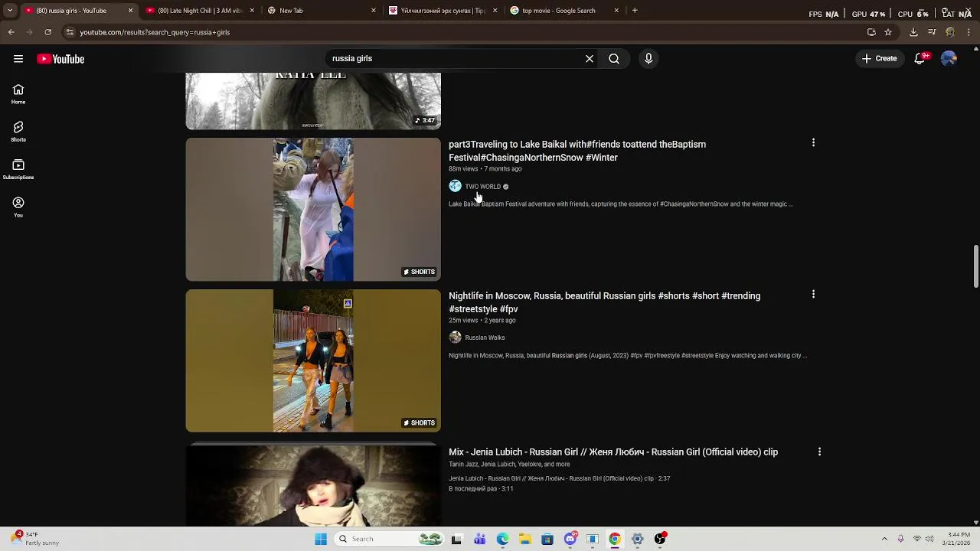Bookmark this page with the star

(888, 32)
